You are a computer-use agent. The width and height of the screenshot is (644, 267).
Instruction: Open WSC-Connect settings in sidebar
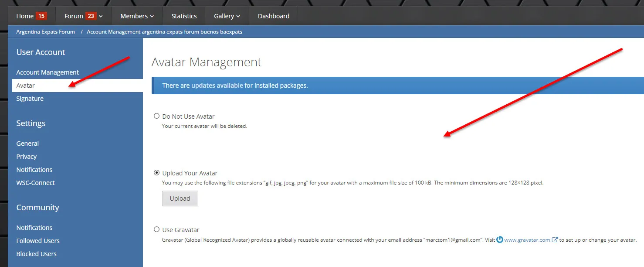point(35,183)
